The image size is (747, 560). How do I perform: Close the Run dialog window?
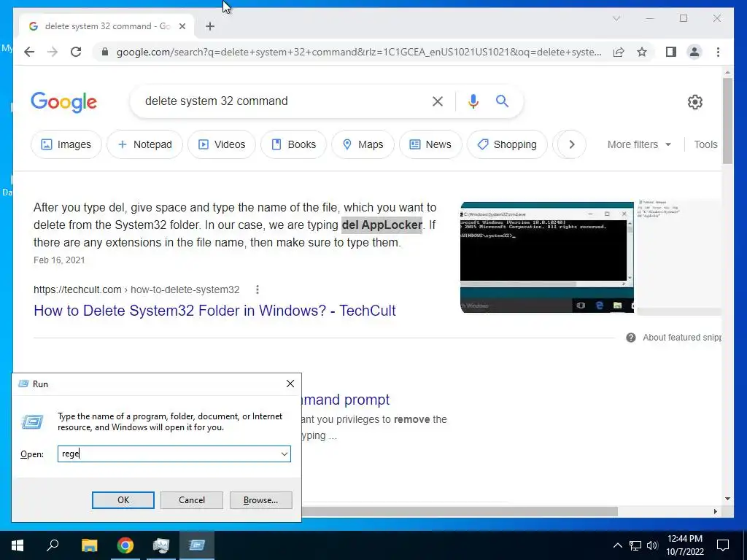point(290,384)
